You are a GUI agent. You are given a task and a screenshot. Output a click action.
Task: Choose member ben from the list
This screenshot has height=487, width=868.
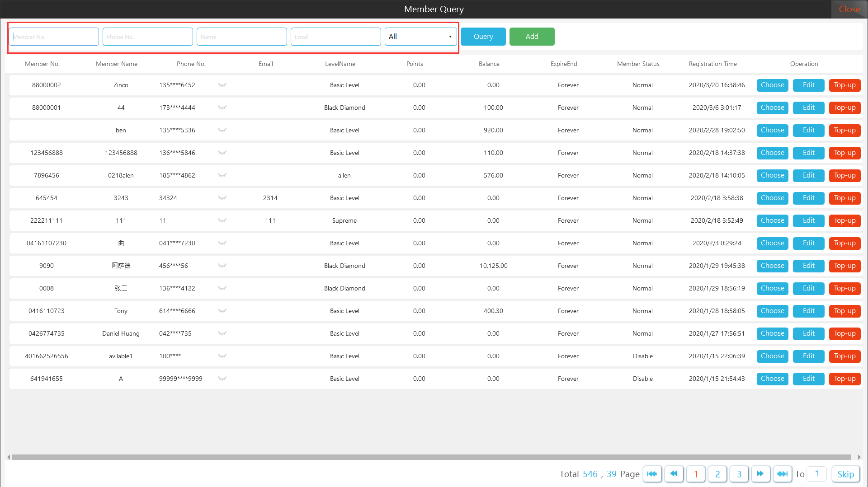[x=772, y=130]
